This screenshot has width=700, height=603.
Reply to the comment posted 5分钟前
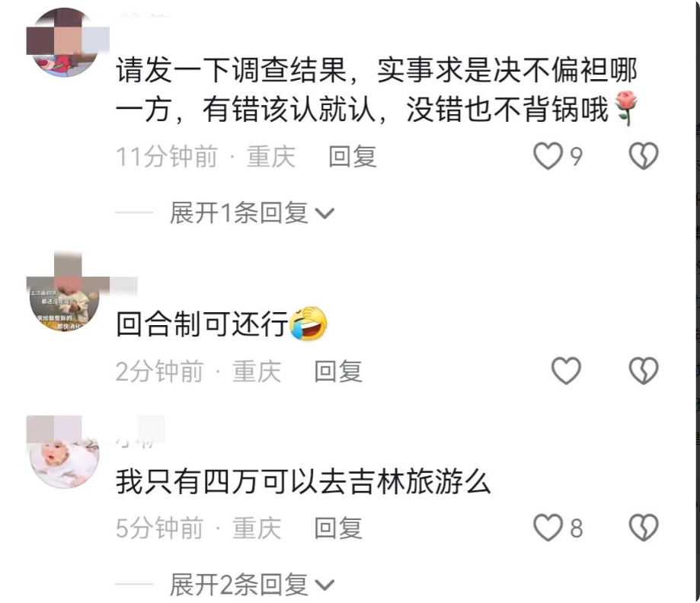(338, 528)
